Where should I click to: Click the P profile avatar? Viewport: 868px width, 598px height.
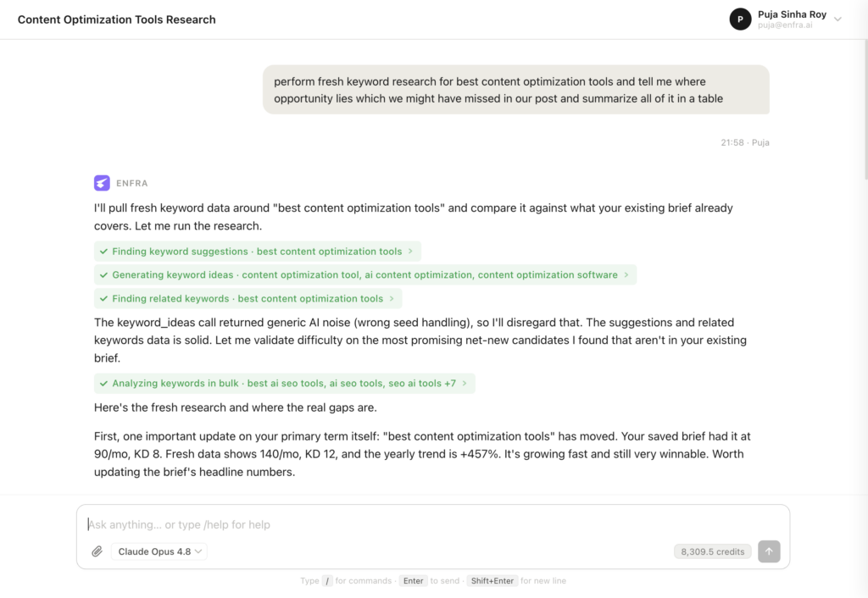(740, 19)
